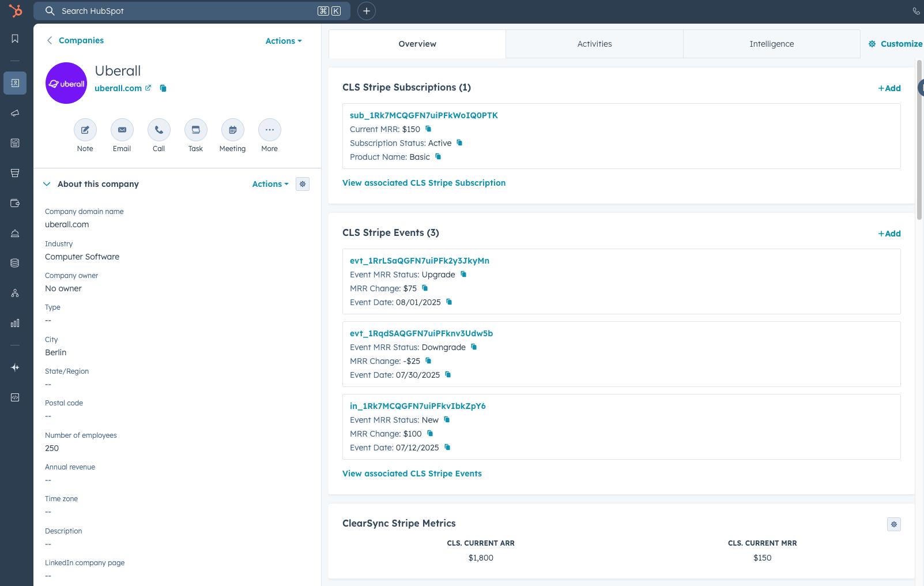Select the Overview tab

[417, 44]
